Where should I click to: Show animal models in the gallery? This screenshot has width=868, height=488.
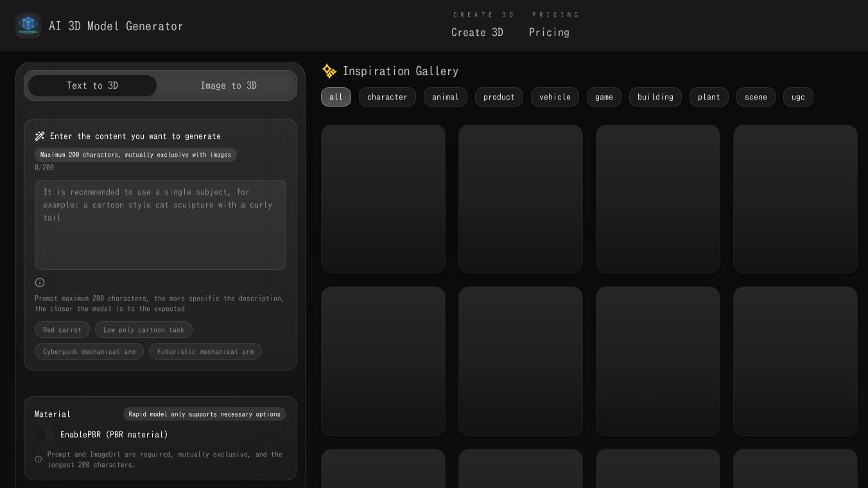click(x=446, y=97)
